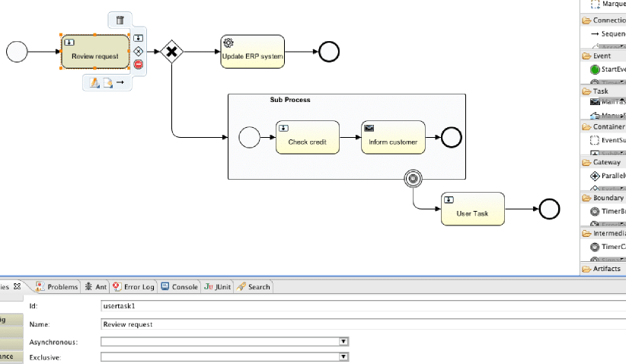Collapse the Boundary palette drawer
Viewport: 626px width, 364px height.
603,197
